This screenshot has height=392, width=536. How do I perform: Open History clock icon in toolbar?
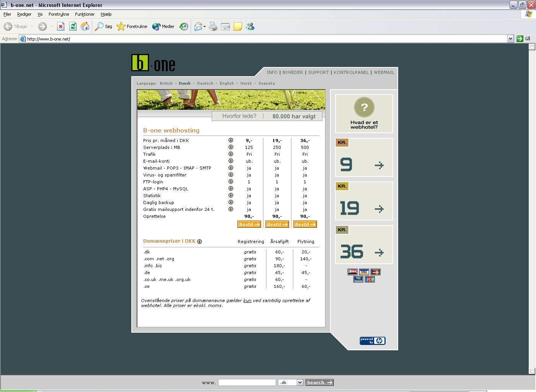(184, 26)
